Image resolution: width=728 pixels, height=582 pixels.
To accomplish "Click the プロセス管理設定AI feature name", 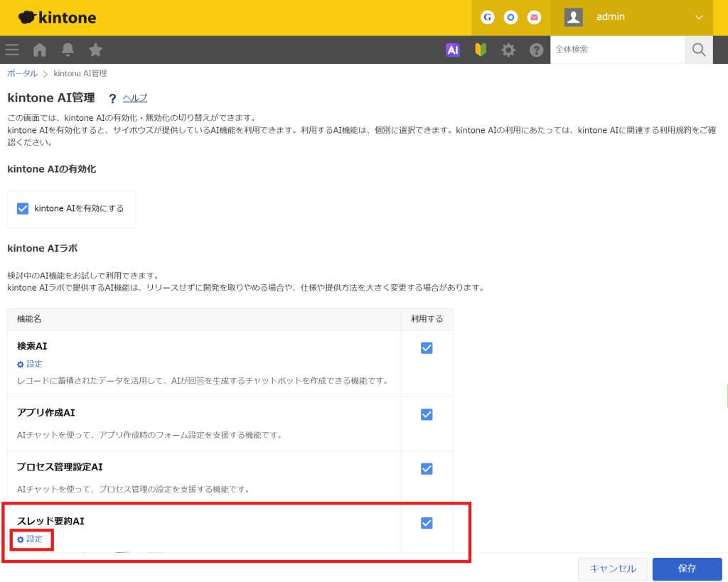I will [x=60, y=467].
